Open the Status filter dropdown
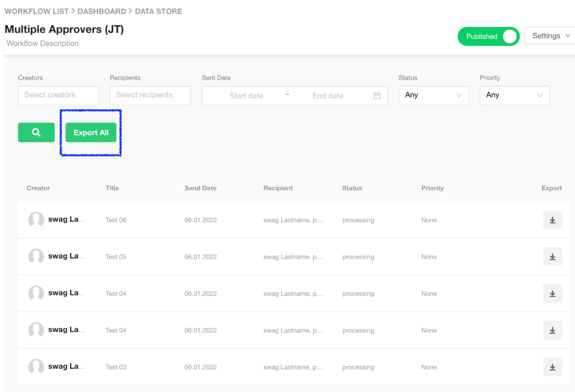575x392 pixels. tap(433, 95)
